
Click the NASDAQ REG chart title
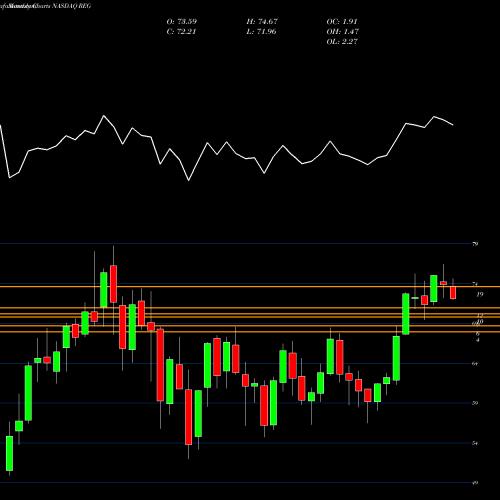[72, 6]
